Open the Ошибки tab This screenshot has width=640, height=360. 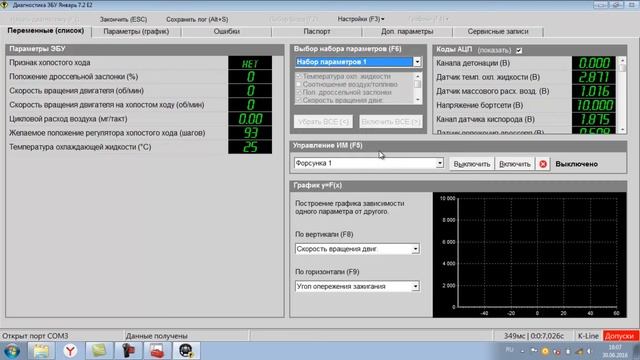coord(227,31)
